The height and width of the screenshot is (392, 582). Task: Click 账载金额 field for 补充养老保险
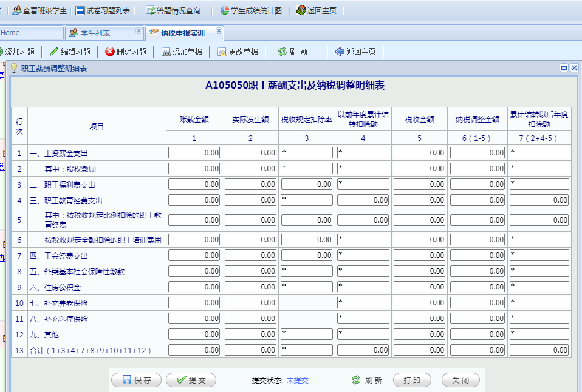pos(194,303)
